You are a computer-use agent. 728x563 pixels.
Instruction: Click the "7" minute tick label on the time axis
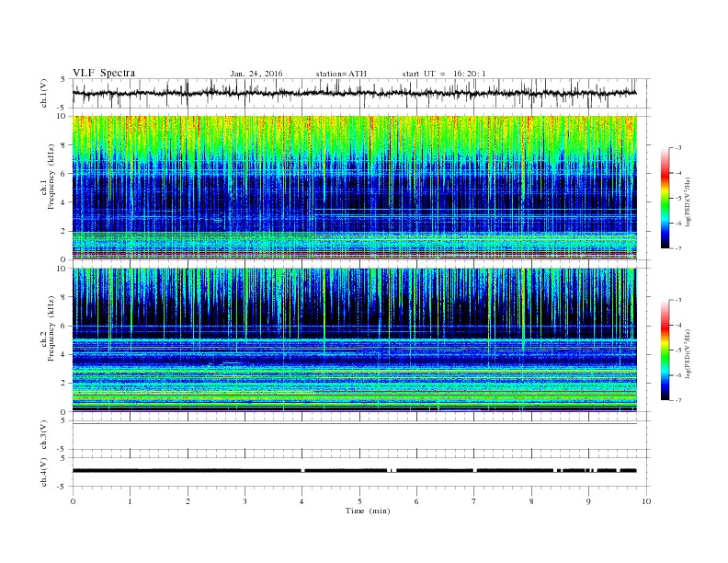click(474, 501)
